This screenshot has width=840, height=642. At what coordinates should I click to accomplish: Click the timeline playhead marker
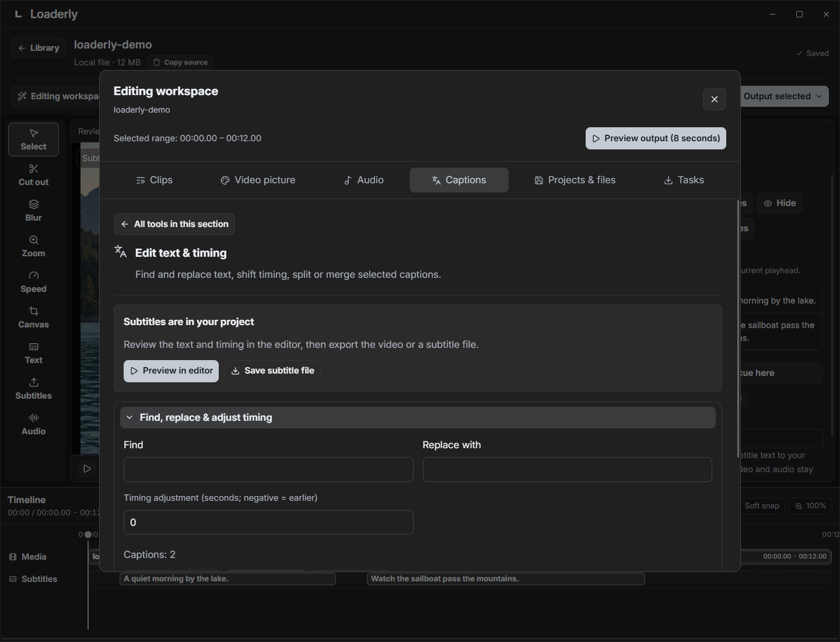point(88,535)
